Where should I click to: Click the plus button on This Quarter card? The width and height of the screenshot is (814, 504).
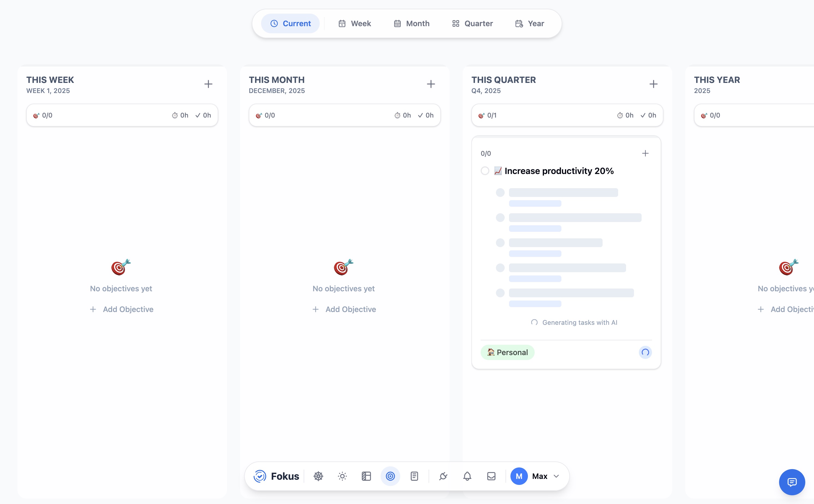pyautogui.click(x=653, y=84)
